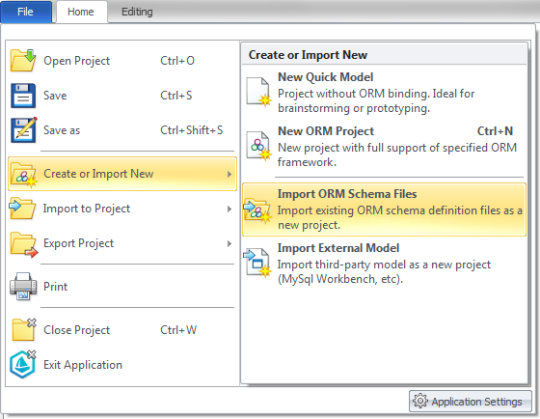Click the Open Project folder icon

[23, 60]
